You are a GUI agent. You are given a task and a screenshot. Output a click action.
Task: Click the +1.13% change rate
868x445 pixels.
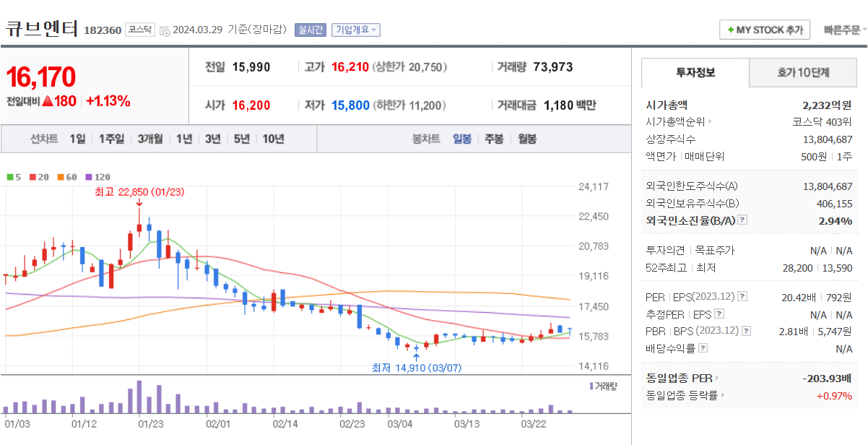[x=108, y=101]
